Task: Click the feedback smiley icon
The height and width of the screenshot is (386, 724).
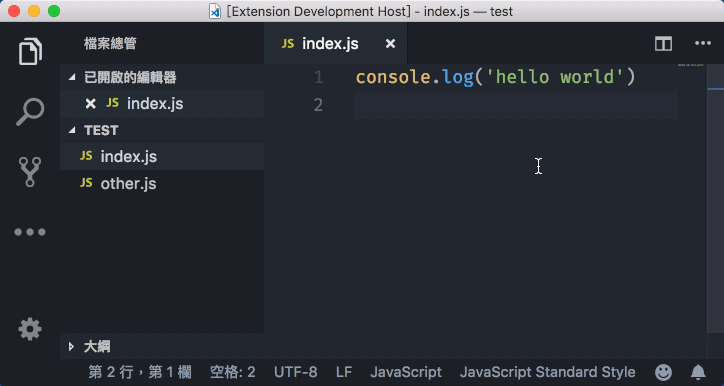Action: (x=664, y=372)
